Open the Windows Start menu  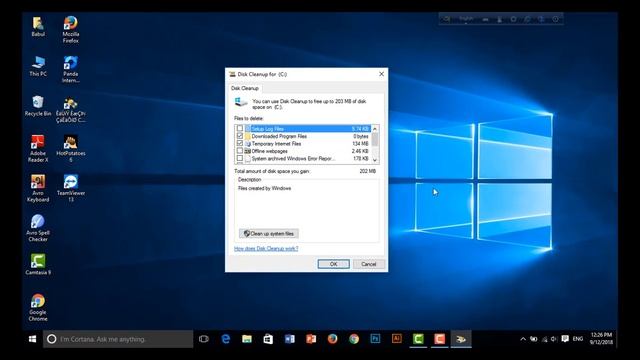[x=32, y=339]
